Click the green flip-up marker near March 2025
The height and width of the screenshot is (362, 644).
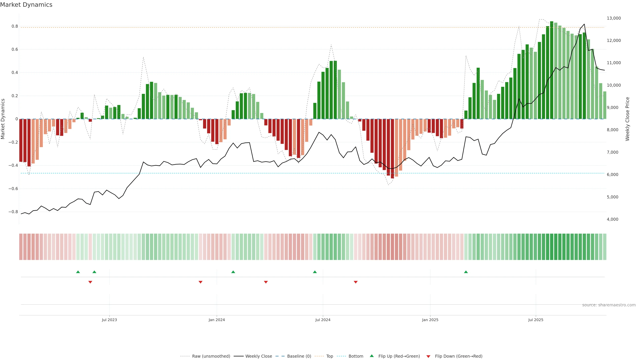click(x=466, y=272)
